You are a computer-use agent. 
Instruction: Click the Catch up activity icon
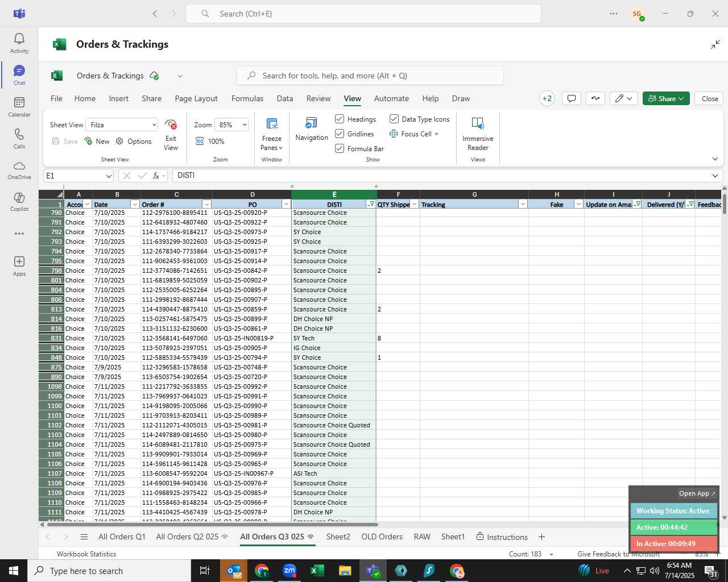pyautogui.click(x=595, y=98)
